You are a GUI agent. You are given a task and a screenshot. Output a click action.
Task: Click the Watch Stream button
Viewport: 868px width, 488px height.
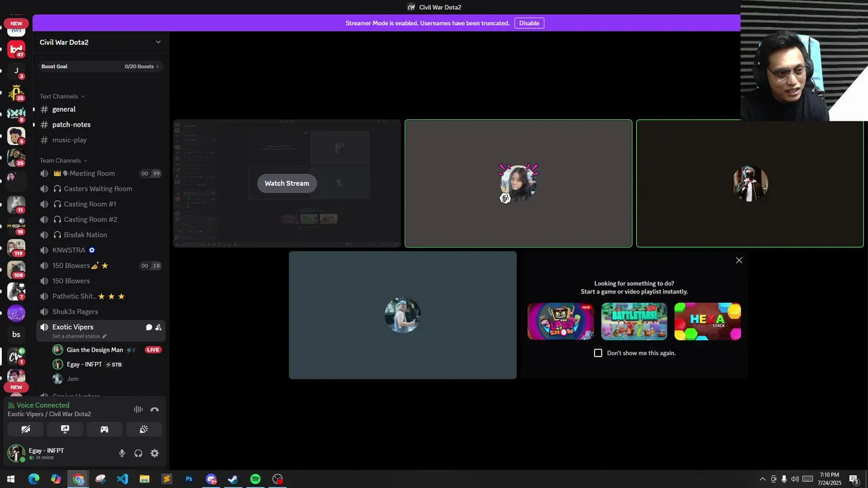point(287,183)
